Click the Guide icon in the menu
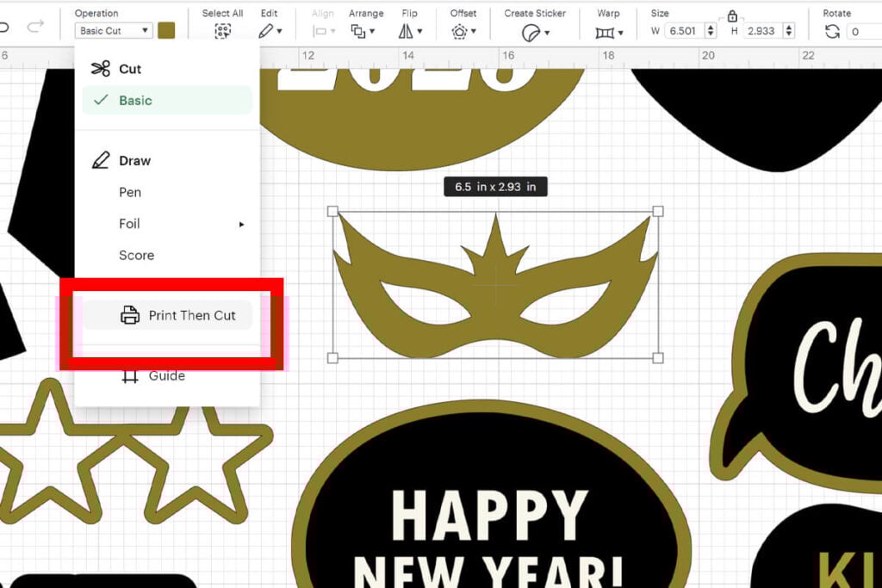Viewport: 882px width, 588px height. [130, 376]
